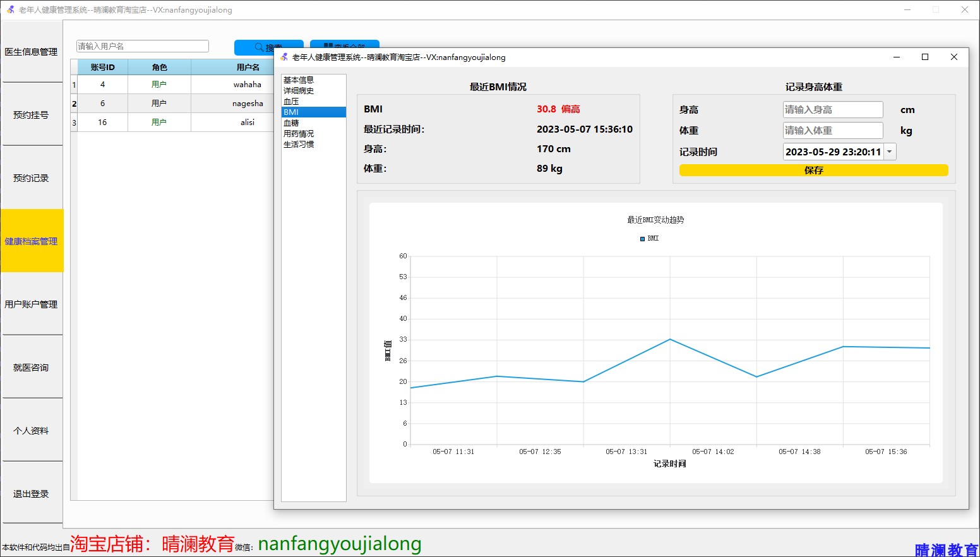Viewport: 980px width, 557px height.
Task: Select 基本信息 in the record list
Action: pyautogui.click(x=313, y=80)
